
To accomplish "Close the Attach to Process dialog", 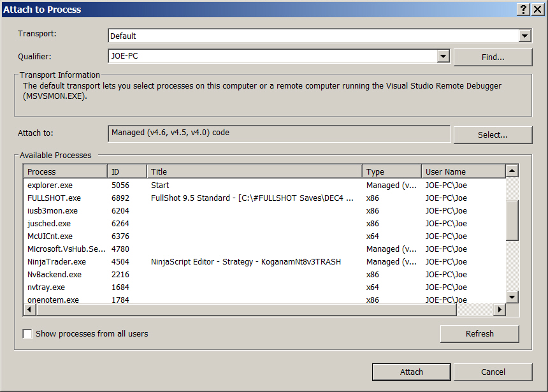I will click(538, 10).
